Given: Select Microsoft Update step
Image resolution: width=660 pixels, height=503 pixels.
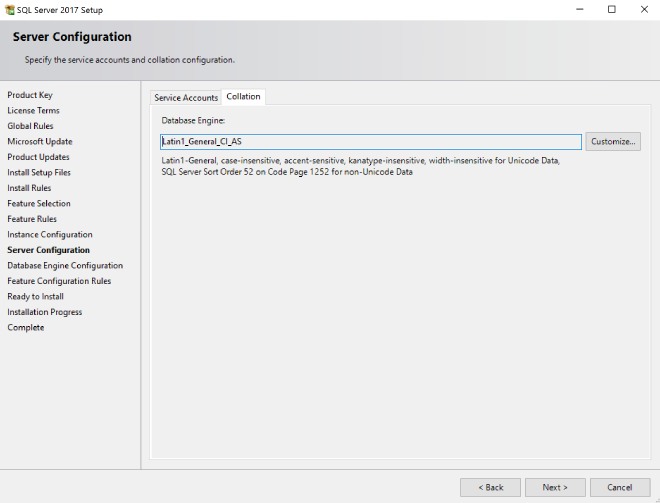Looking at the screenshot, I should click(x=39, y=142).
